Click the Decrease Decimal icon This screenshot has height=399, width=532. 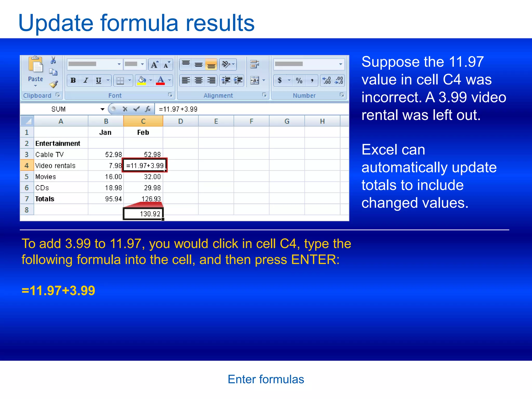pyautogui.click(x=339, y=81)
